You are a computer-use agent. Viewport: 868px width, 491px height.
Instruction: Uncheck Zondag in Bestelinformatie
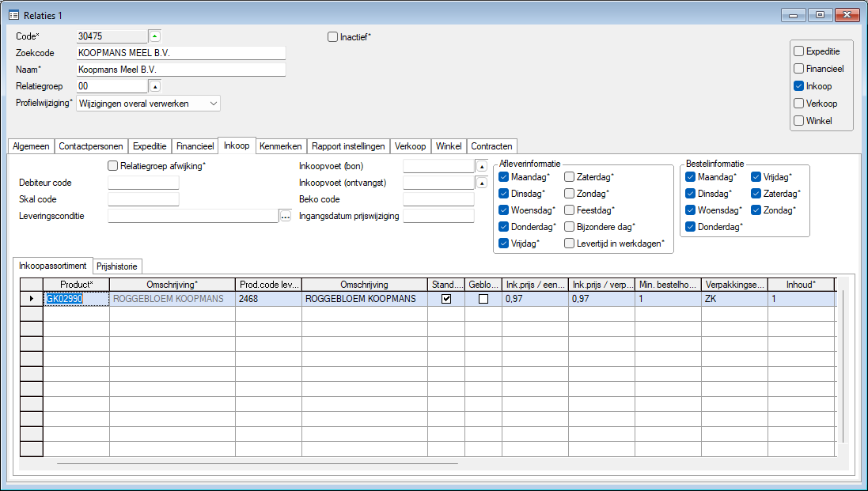[x=756, y=210]
